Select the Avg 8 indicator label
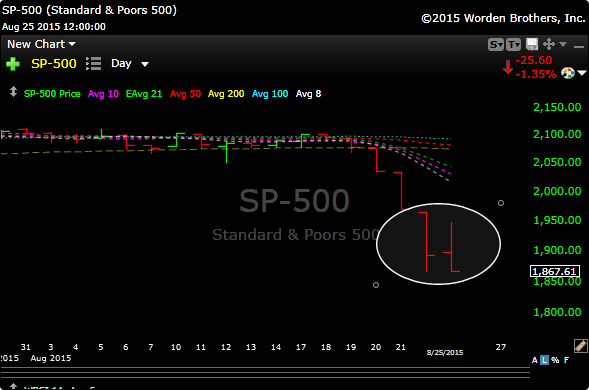Screen dimensions: 589x390 308,94
